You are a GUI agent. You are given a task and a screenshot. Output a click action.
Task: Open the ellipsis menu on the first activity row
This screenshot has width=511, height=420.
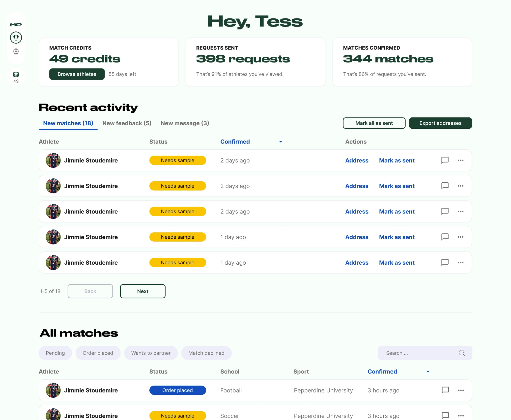point(460,160)
